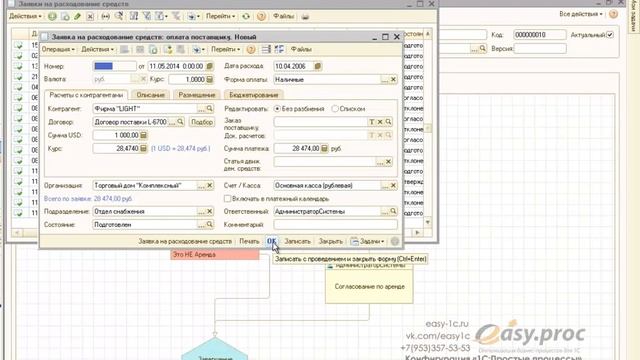Choose Контрагент via ellipsis button
The image size is (640, 360).
pyautogui.click(x=201, y=109)
